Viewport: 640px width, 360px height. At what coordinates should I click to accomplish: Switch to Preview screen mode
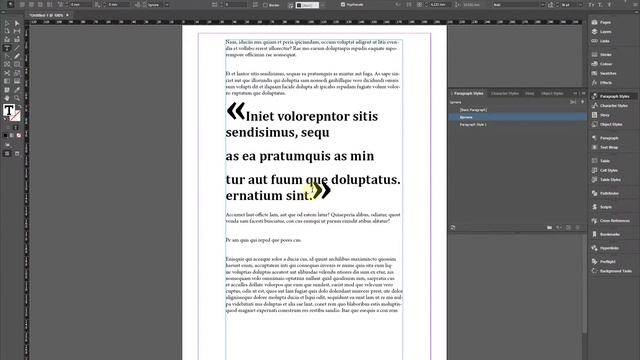(17, 154)
